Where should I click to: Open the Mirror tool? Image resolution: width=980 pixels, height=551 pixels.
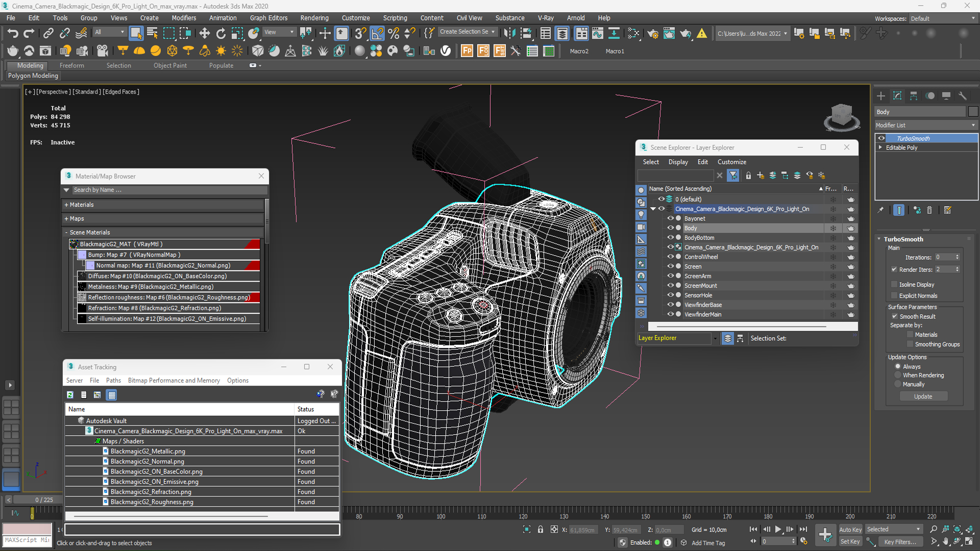click(509, 34)
